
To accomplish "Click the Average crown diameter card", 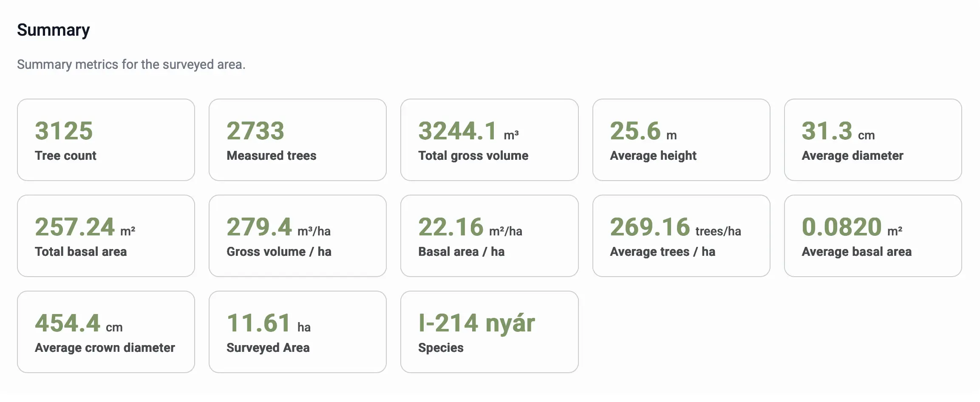I will (x=106, y=332).
